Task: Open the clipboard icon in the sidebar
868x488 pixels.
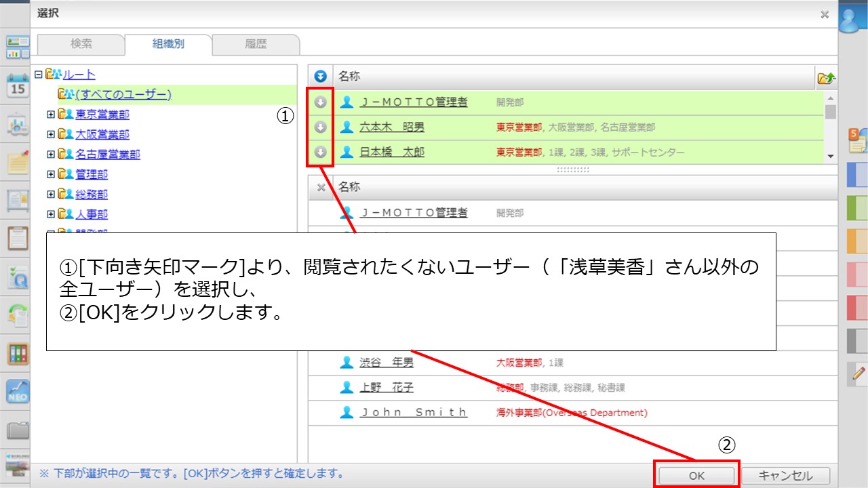Action: click(18, 239)
